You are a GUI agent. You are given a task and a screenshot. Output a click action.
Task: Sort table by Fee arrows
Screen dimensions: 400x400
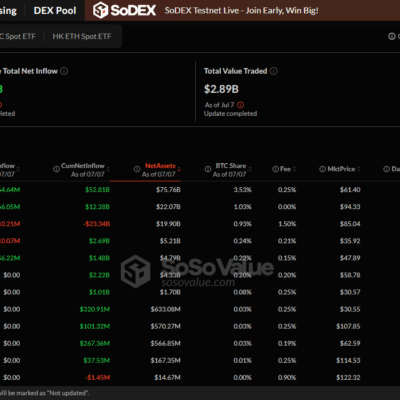[x=294, y=169]
